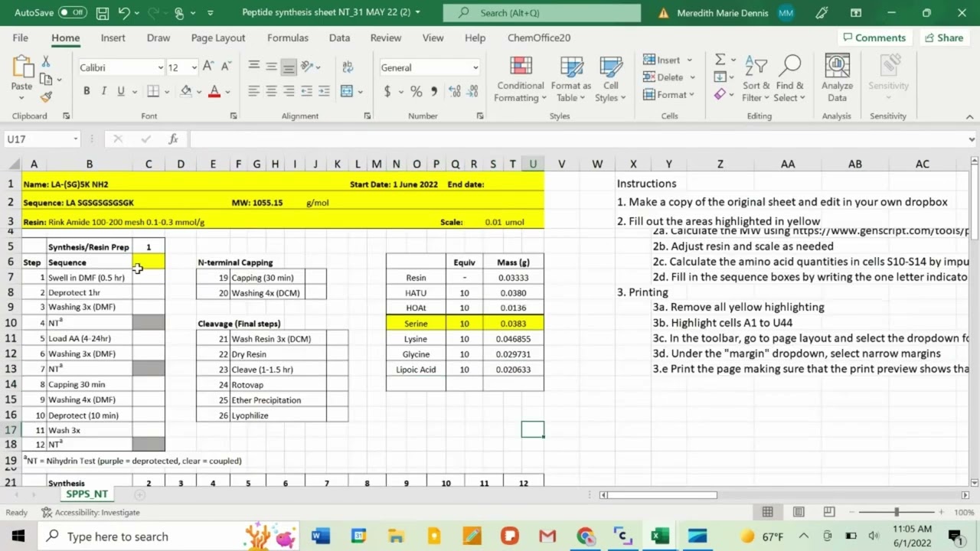Screen dimensions: 980x551
Task: Click the Comments button
Action: 874,37
